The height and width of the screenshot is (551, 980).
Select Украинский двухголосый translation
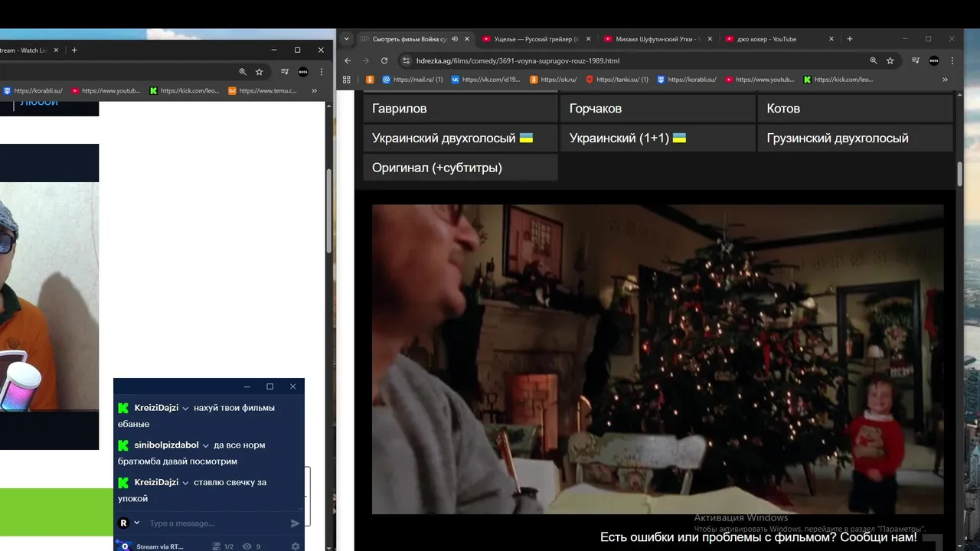(x=460, y=138)
